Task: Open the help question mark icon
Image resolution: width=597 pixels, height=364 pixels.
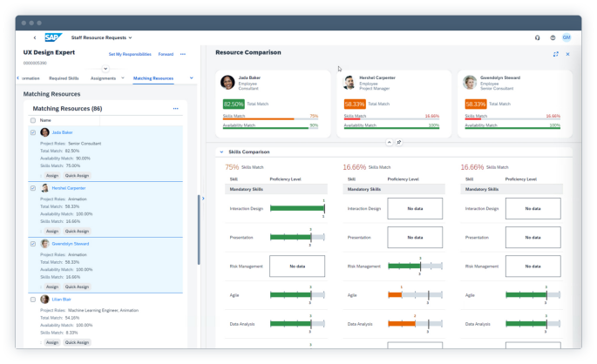Action: (x=553, y=38)
